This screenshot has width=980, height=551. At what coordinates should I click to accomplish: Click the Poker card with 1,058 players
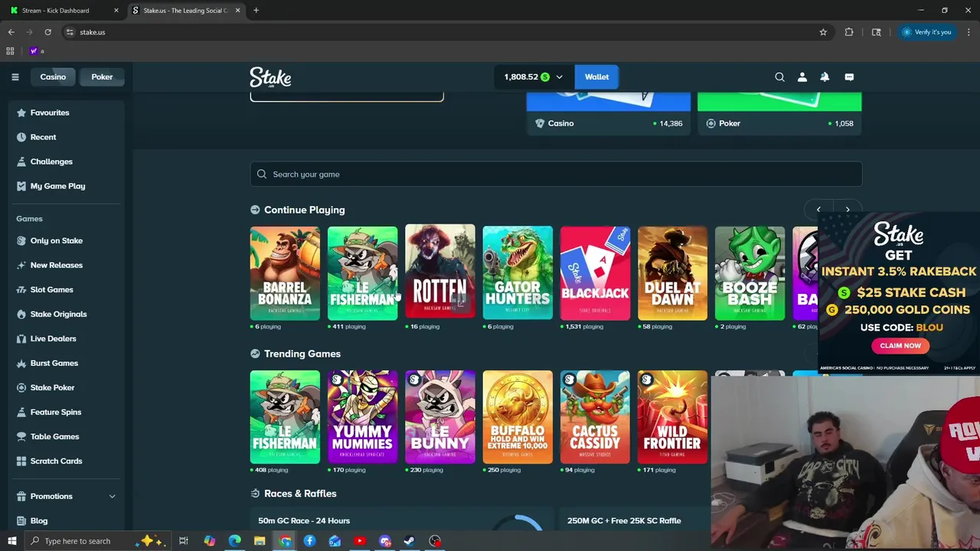coord(779,113)
